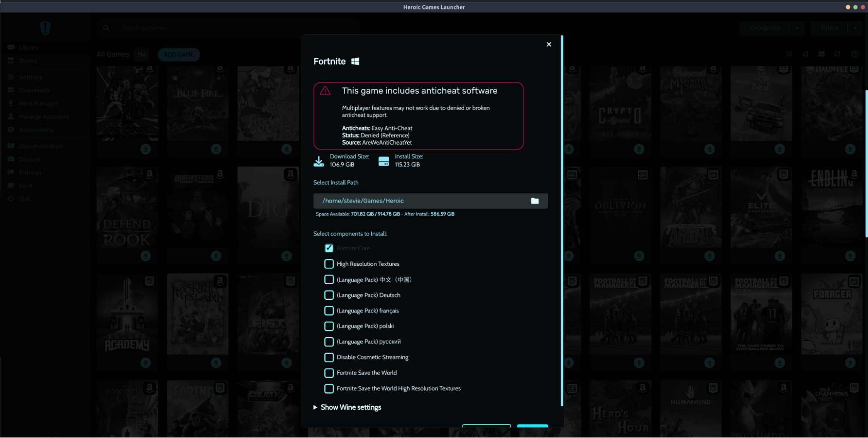Click the anticheat warning triangle icon
The image size is (868, 438).
pyautogui.click(x=325, y=91)
